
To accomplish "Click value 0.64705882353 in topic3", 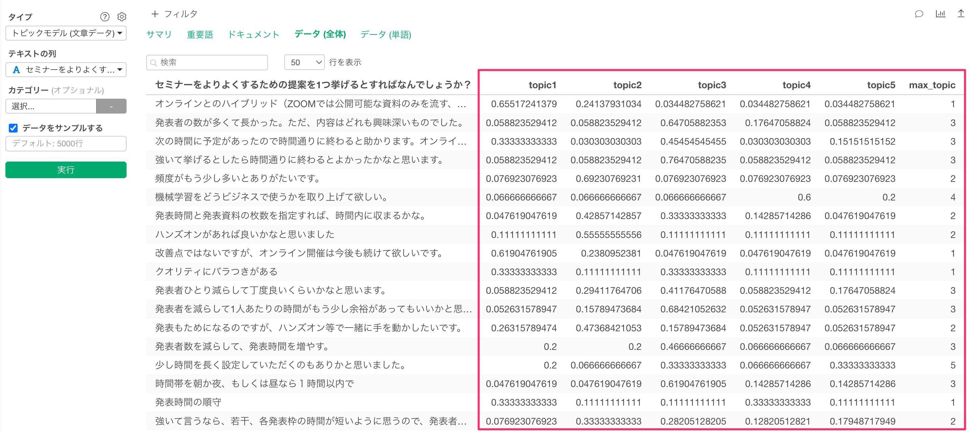I will point(693,123).
